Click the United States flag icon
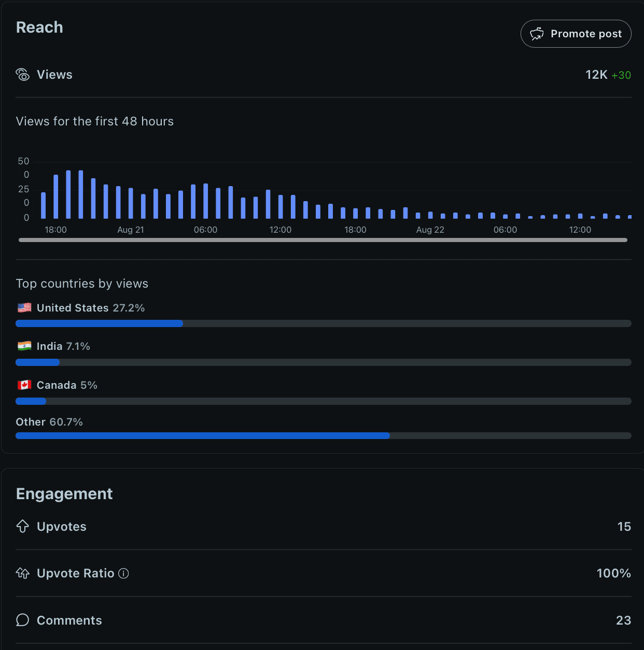 [24, 308]
